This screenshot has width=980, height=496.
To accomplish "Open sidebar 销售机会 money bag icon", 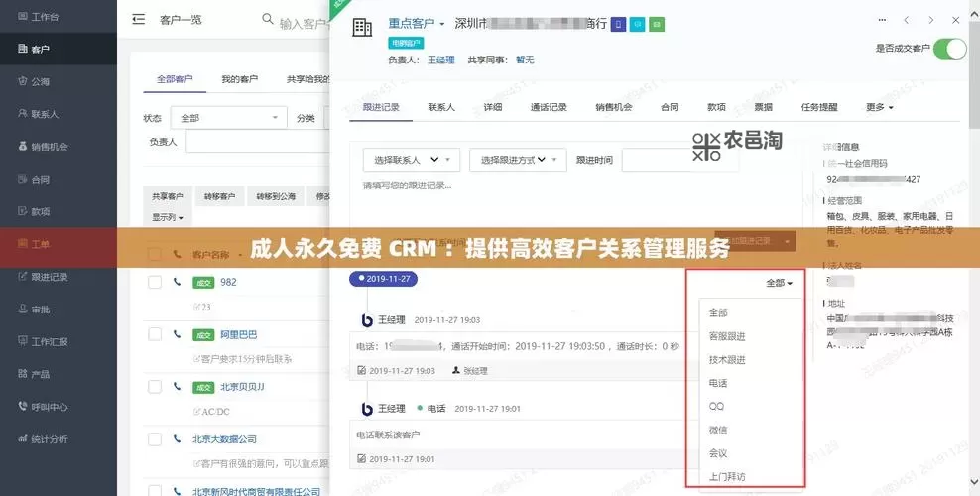I will 23,146.
